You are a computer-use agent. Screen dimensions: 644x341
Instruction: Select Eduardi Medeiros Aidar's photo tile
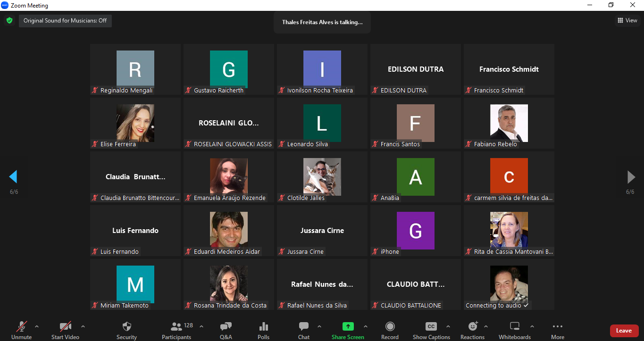(229, 231)
